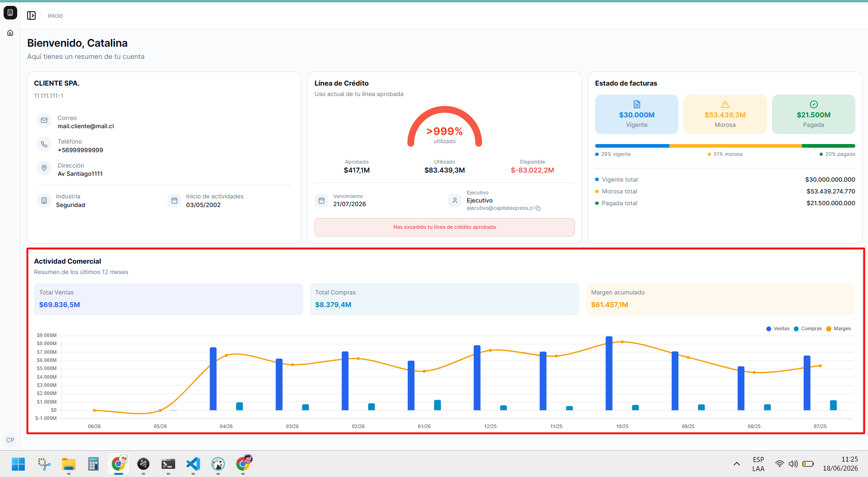This screenshot has height=477, width=868.
Task: Click the exceeded credit line alert banner
Action: 444,227
